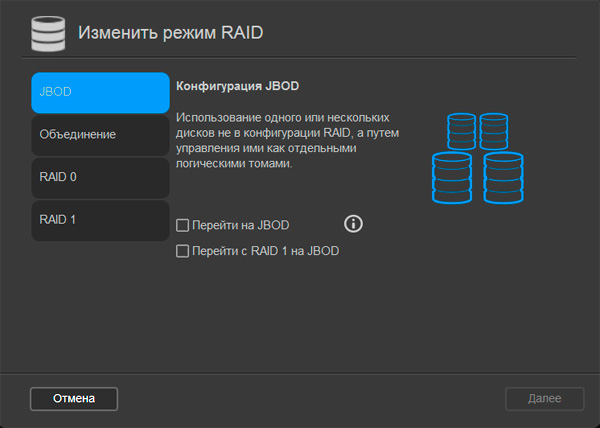Image resolution: width=600 pixels, height=428 pixels.
Task: Choose the RAID 0 mode tab
Action: tap(100, 177)
